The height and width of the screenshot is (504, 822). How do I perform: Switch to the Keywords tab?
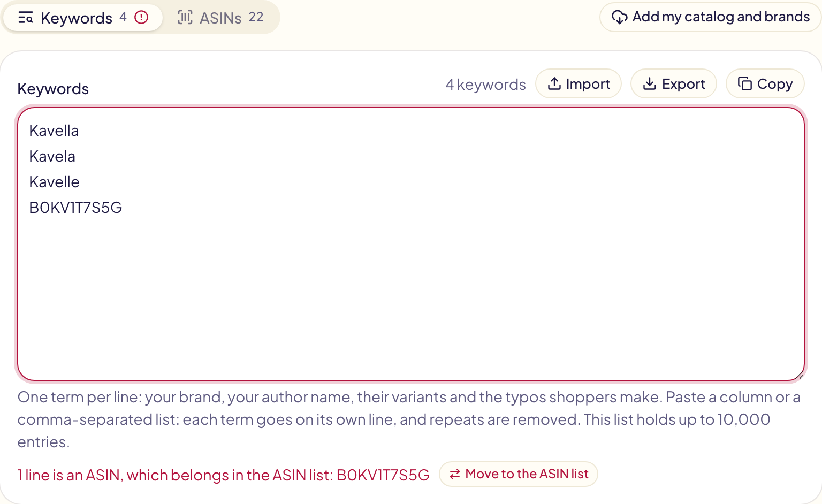point(83,18)
